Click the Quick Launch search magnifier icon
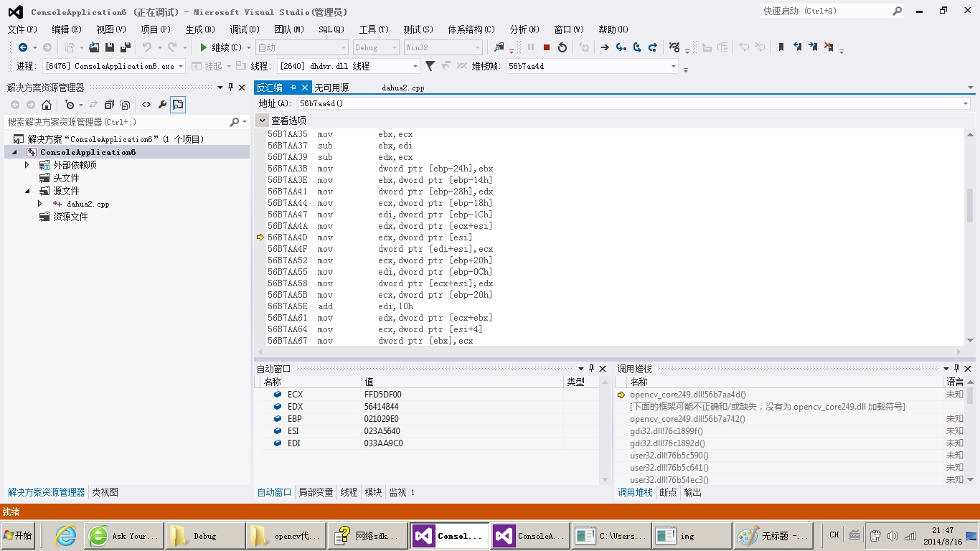 click(897, 11)
